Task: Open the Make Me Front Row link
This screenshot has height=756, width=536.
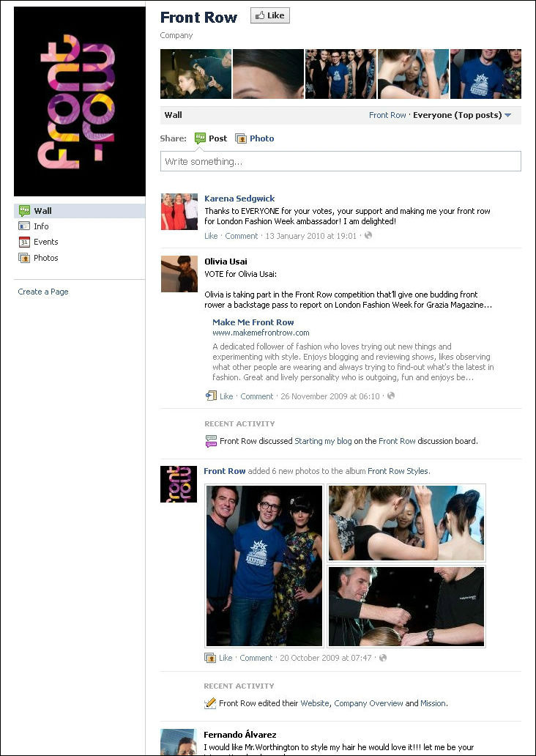Action: [253, 322]
